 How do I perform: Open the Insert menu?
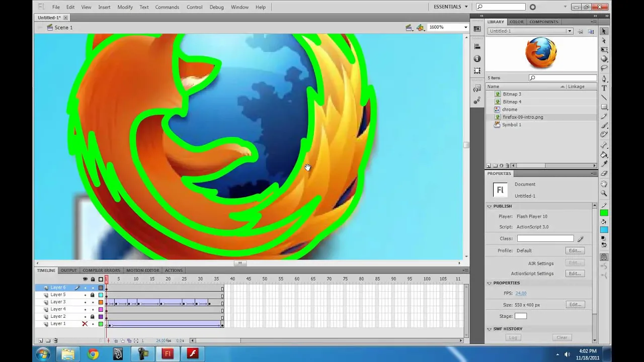coord(104,7)
